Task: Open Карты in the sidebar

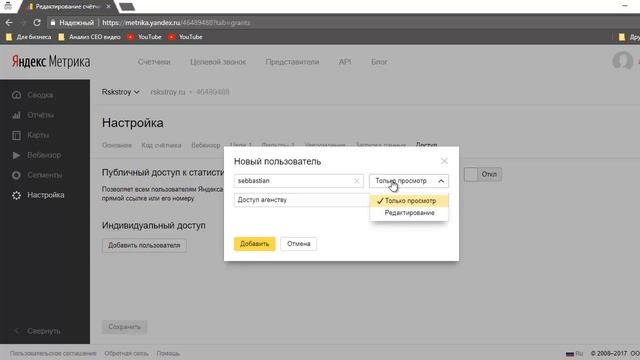Action: 38,135
